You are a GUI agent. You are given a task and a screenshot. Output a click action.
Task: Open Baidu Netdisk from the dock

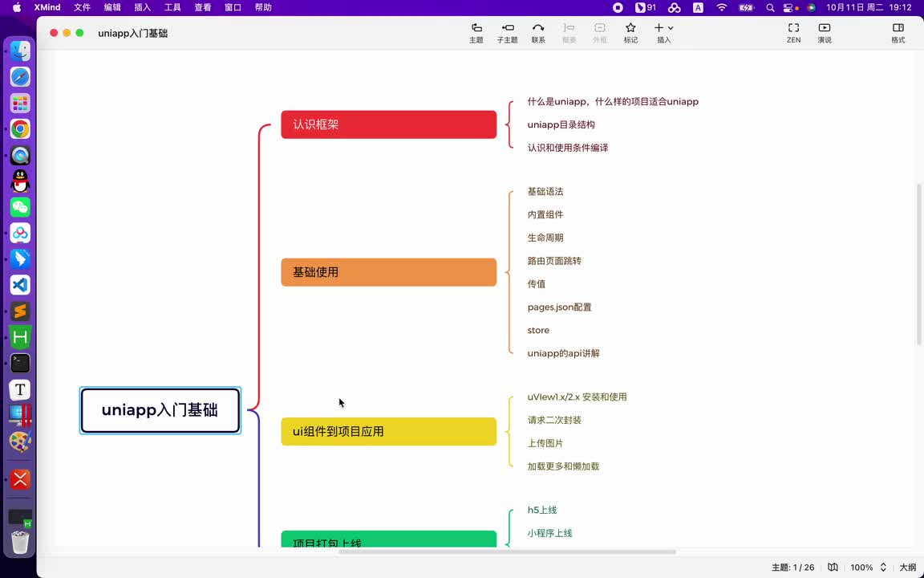[20, 233]
